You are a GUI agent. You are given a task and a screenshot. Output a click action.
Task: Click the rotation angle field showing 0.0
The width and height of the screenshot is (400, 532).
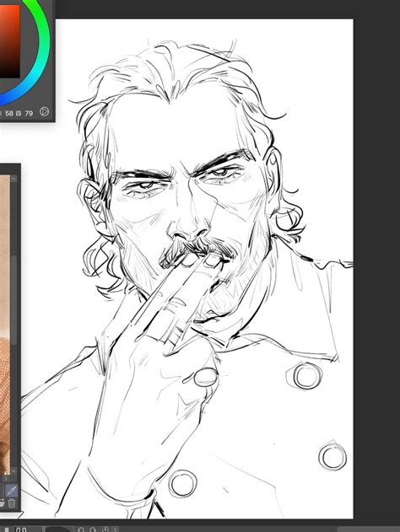point(21,529)
